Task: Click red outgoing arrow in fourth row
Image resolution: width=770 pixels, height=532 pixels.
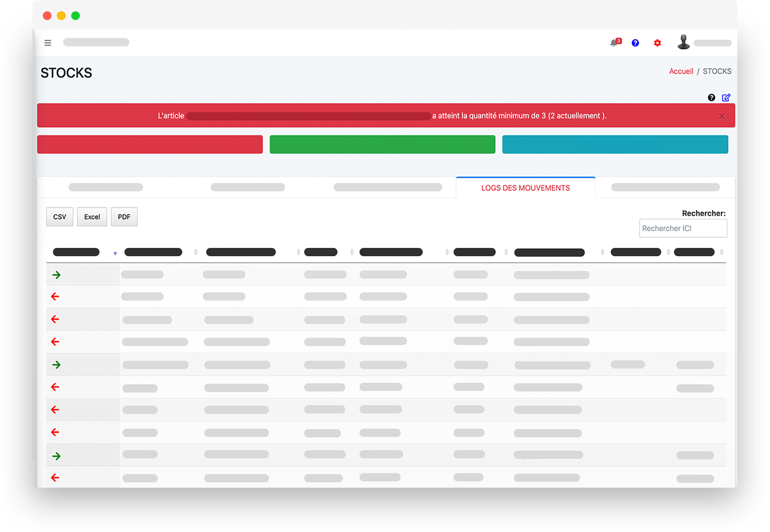Action: 55,342
